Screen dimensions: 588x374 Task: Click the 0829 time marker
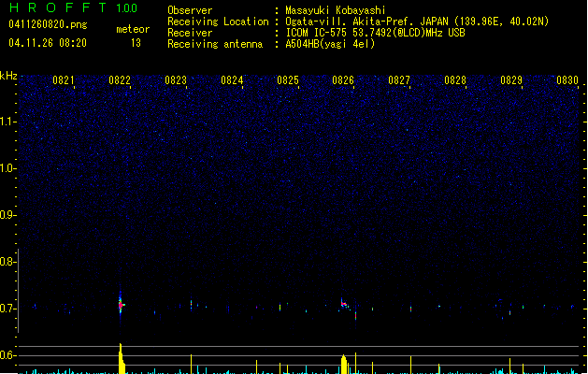point(511,80)
